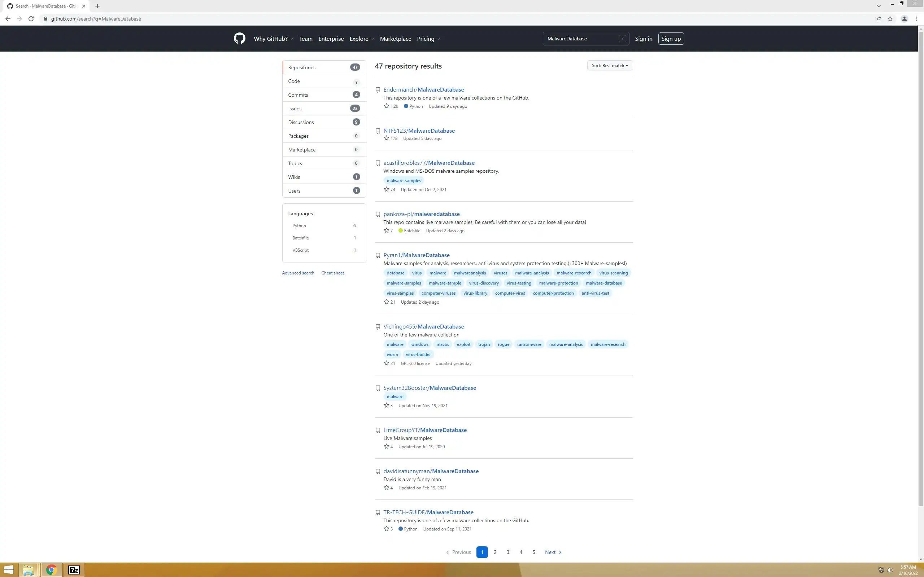
Task: Expand the Sort: Best match dropdown
Action: [x=610, y=66]
